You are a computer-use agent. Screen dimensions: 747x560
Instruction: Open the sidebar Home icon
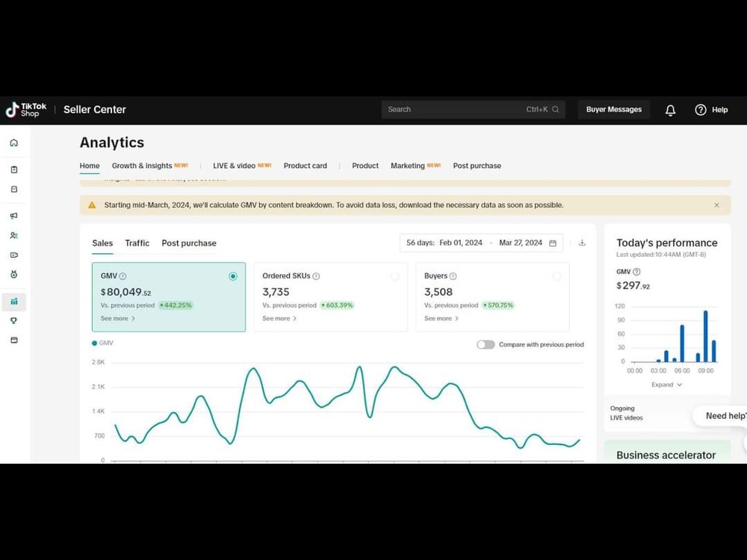pos(13,143)
